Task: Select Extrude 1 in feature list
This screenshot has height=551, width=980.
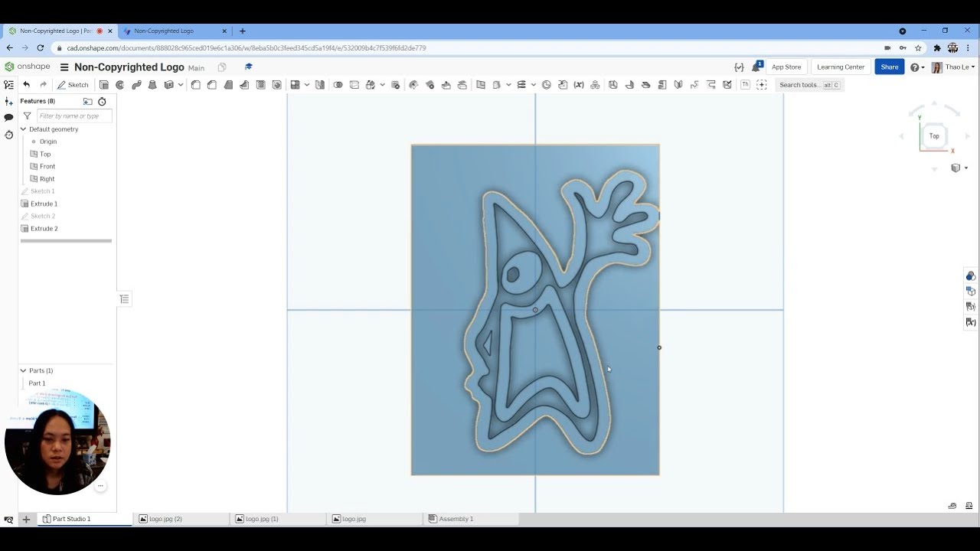Action: pyautogui.click(x=44, y=204)
